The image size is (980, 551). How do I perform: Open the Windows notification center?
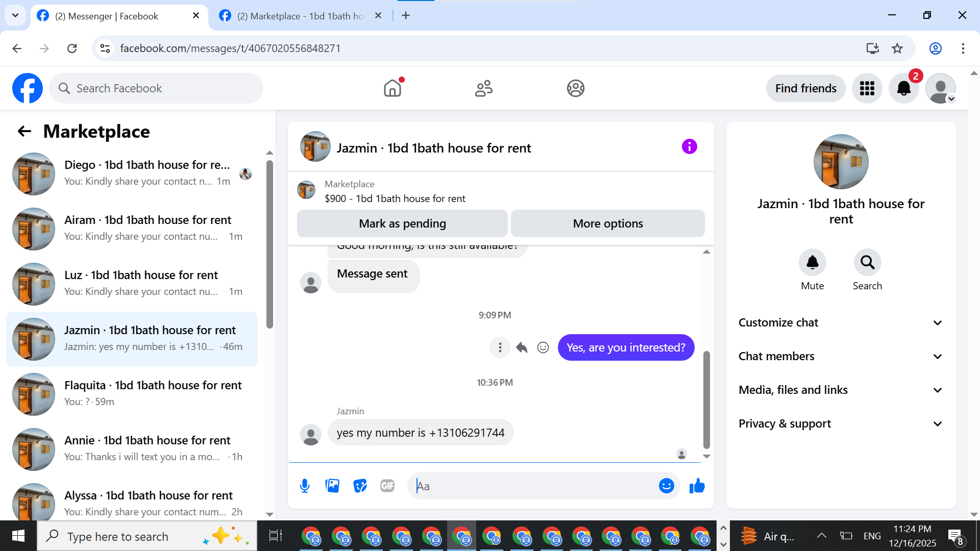coord(955,537)
